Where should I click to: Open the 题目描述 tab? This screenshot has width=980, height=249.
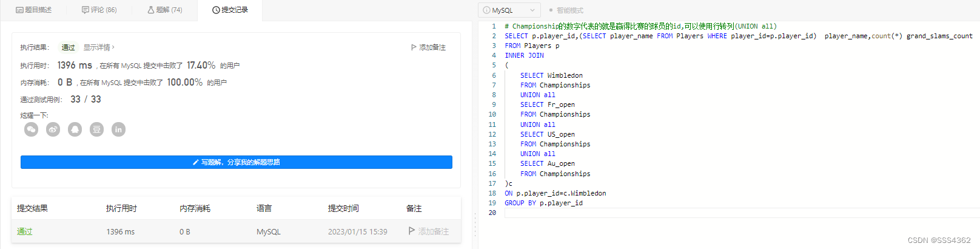[34, 10]
